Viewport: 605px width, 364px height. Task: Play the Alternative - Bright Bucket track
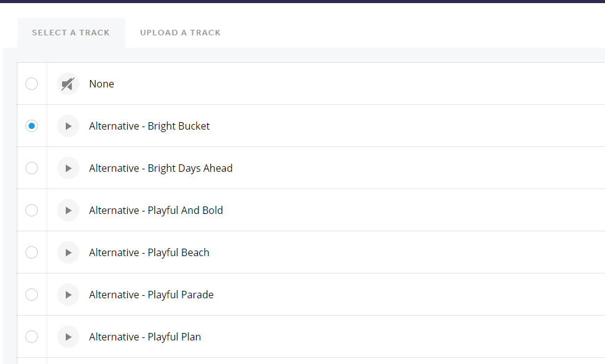pos(68,126)
